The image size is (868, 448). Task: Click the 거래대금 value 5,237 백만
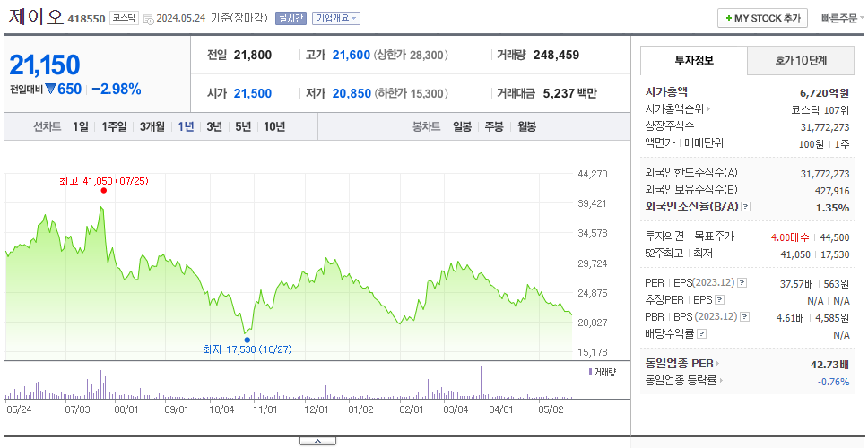click(569, 93)
